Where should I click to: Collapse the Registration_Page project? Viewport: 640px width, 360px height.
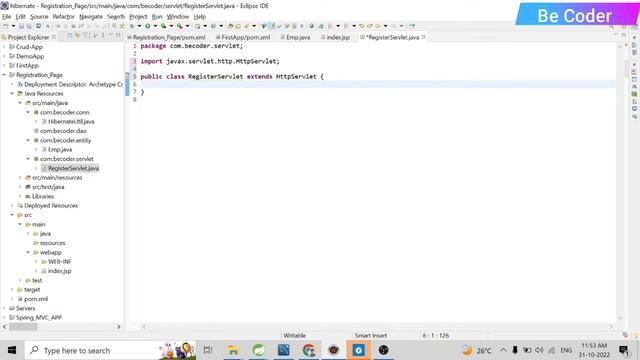pos(4,75)
